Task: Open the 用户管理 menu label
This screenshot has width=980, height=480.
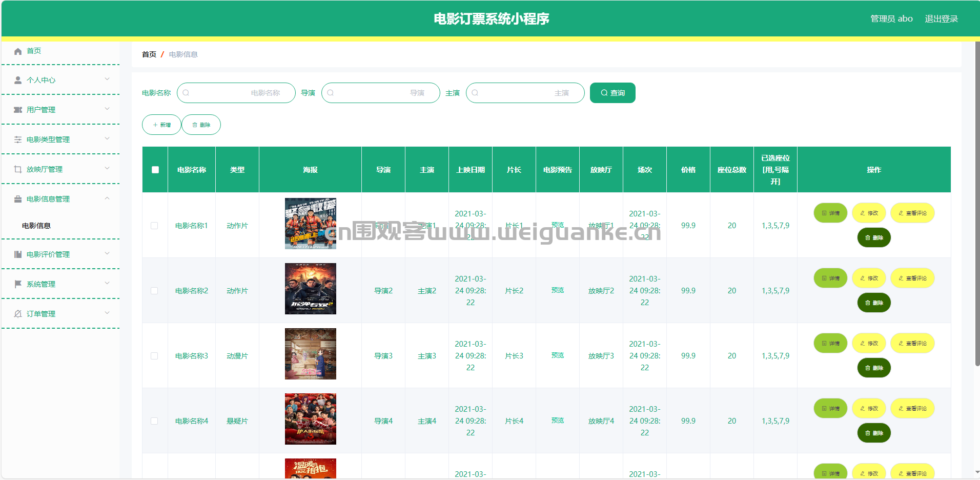Action: click(x=41, y=110)
